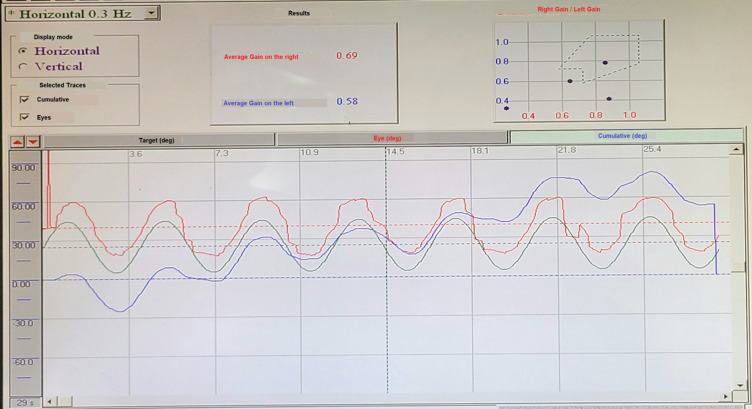Viewport: 752px width, 409px height.
Task: Click the Eye (deg) column header
Action: (388, 139)
